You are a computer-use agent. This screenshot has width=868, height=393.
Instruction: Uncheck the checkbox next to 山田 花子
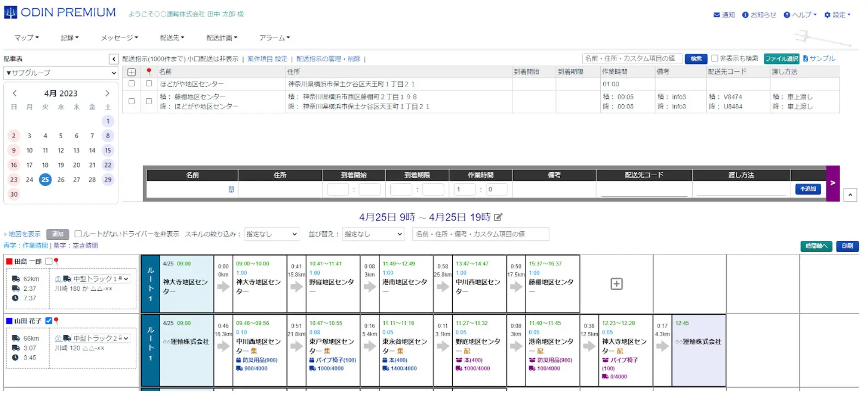tap(49, 321)
